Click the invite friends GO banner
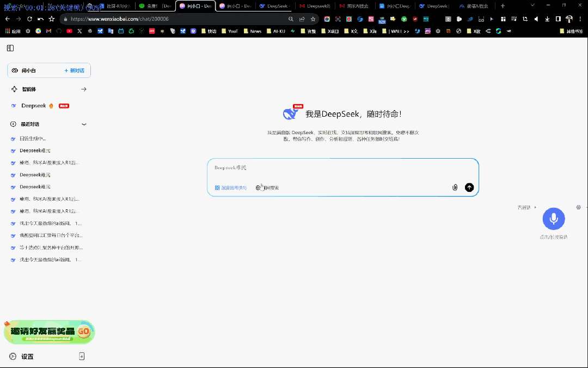The height and width of the screenshot is (368, 588). (49, 332)
